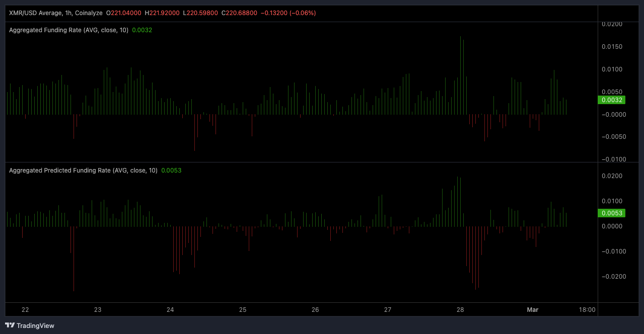Image resolution: width=644 pixels, height=334 pixels.
Task: Click date 25 on the time axis
Action: point(243,310)
